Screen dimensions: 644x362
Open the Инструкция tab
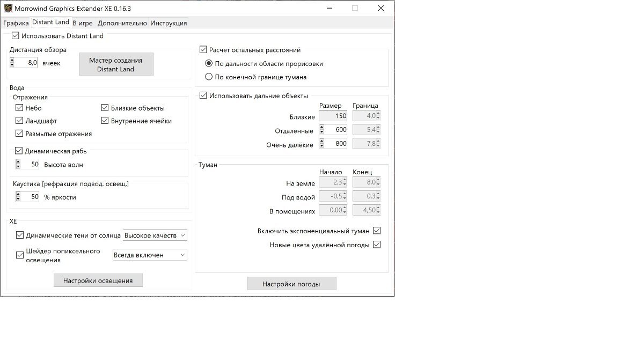click(169, 23)
